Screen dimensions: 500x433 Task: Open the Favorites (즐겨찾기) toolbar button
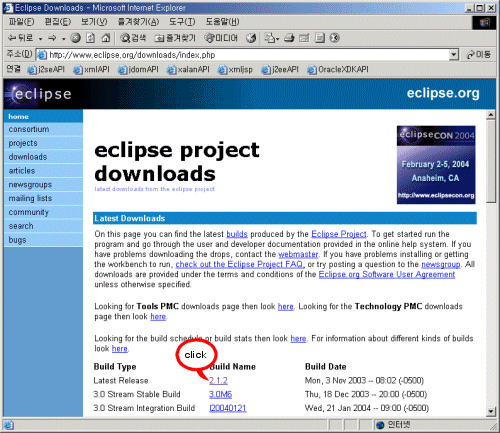[175, 38]
